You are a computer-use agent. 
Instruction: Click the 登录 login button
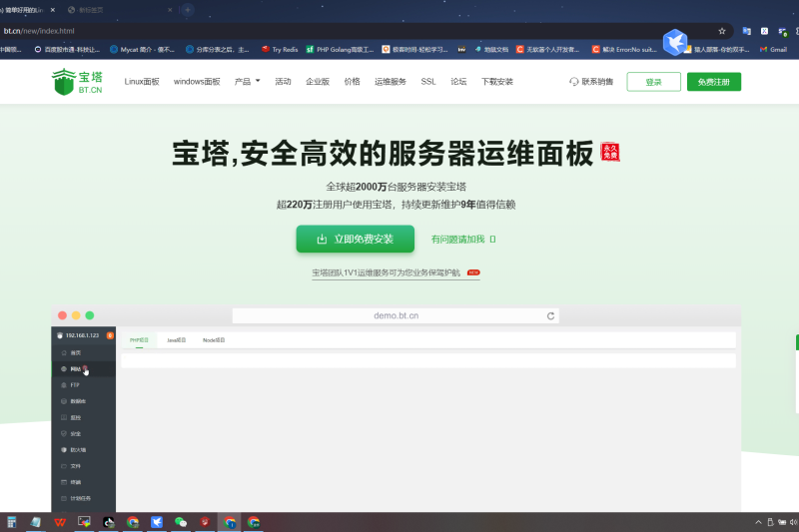click(x=653, y=82)
